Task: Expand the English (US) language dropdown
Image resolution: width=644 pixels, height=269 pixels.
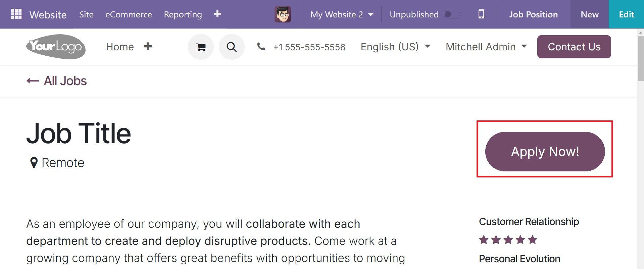Action: point(395,47)
